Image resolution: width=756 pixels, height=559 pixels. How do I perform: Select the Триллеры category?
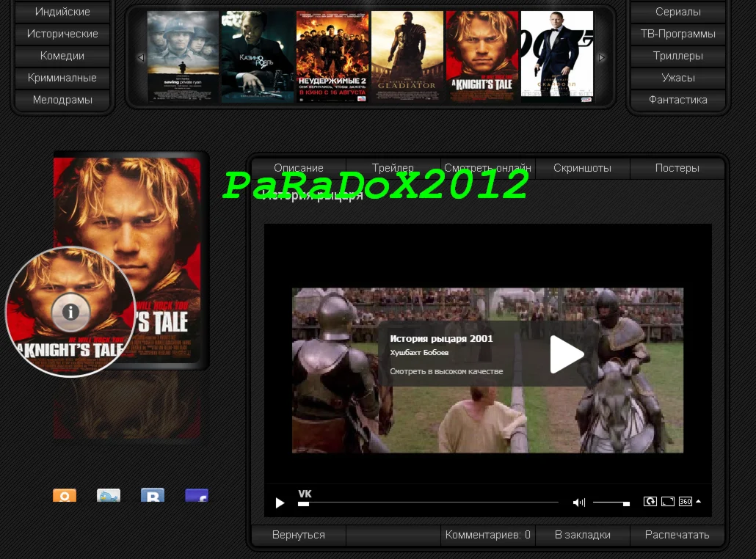[x=678, y=56]
